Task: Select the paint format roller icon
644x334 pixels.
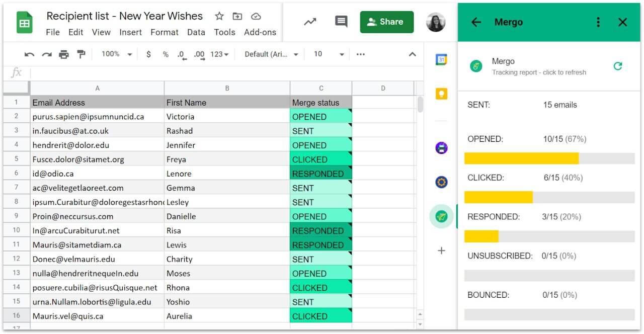Action: click(x=80, y=54)
